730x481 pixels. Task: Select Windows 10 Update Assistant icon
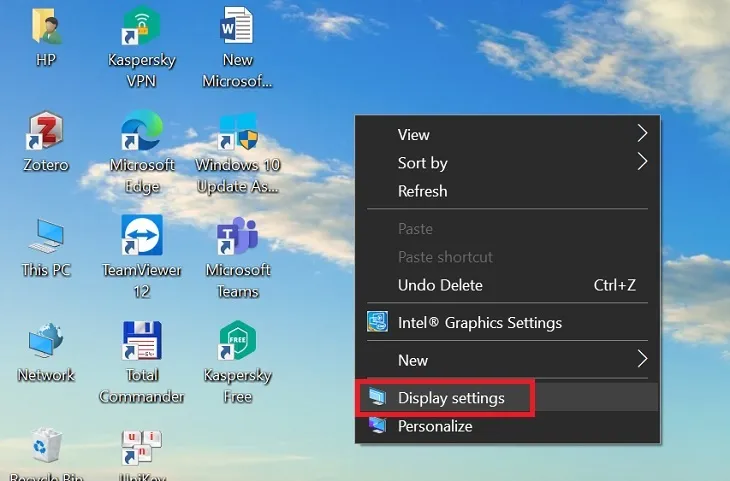(237, 131)
